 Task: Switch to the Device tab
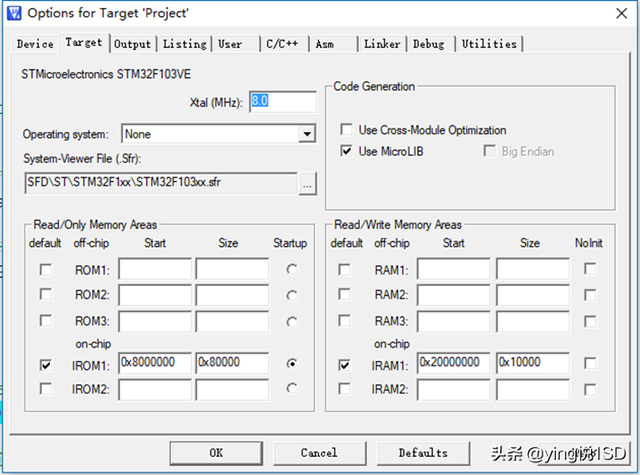(35, 44)
